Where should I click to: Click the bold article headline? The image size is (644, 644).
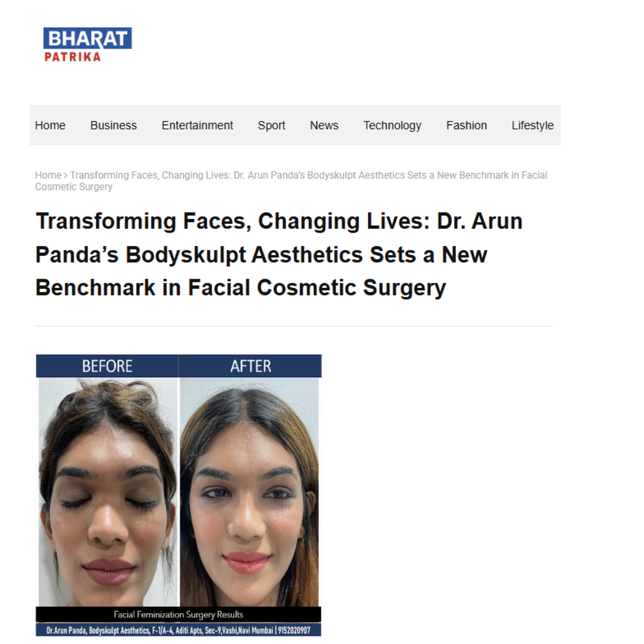pos(279,254)
